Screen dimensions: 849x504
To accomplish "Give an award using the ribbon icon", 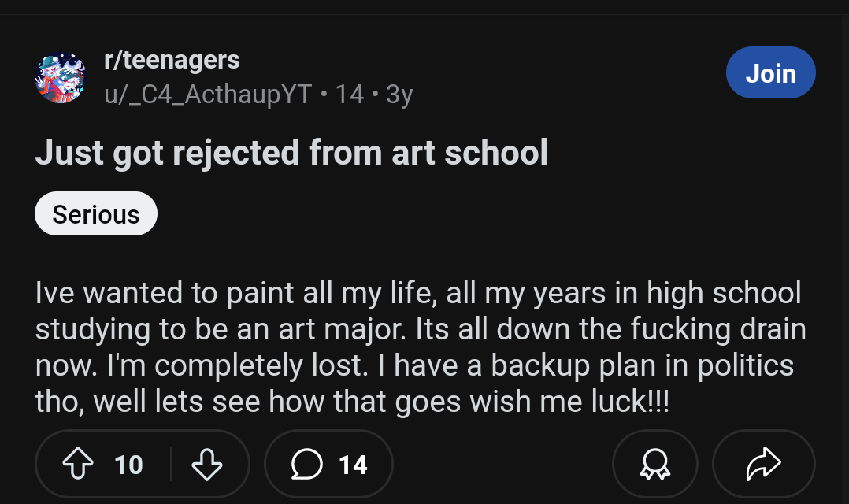I will pos(654,465).
